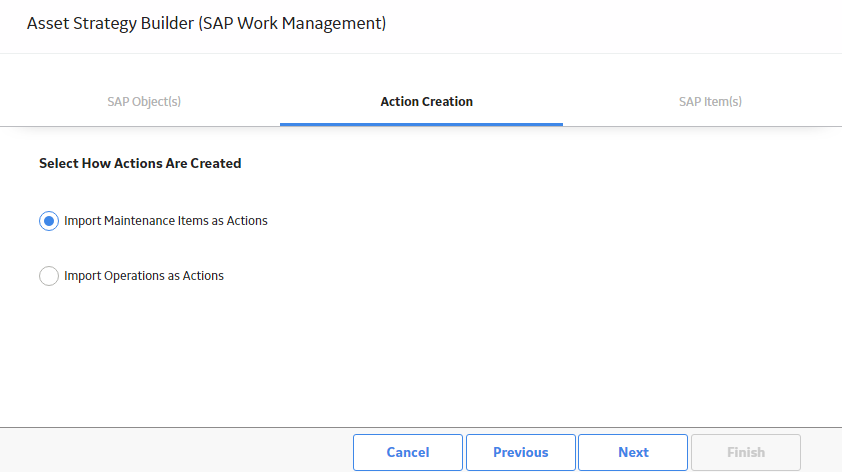Viewport: 842px width, 472px height.
Task: Return to the first wizard step SAP Object(s)
Action: pos(144,101)
